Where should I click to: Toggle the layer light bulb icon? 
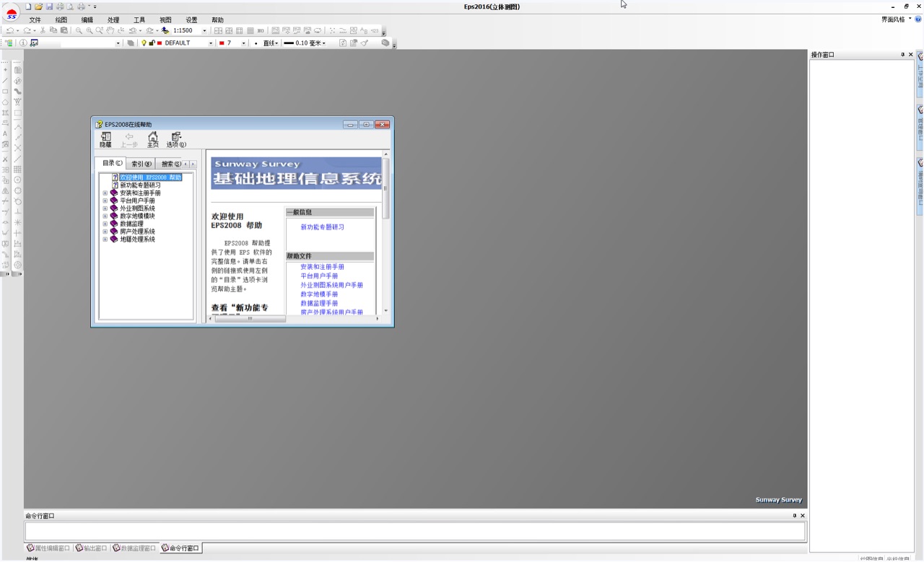144,43
